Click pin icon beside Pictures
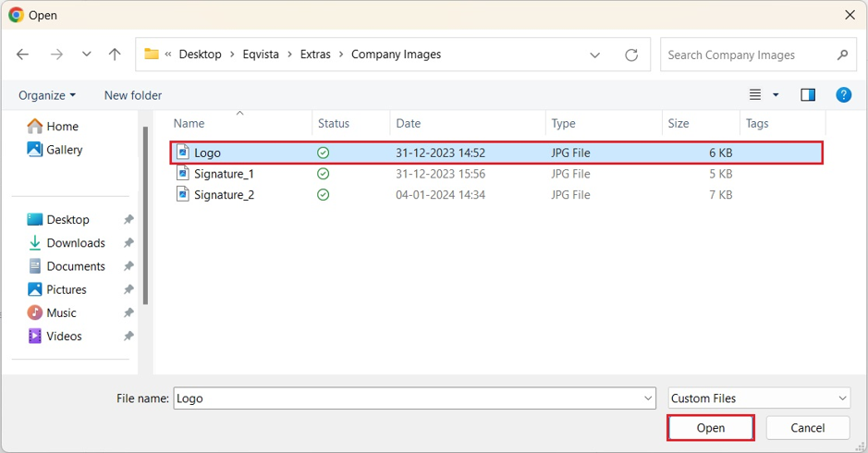 128,289
